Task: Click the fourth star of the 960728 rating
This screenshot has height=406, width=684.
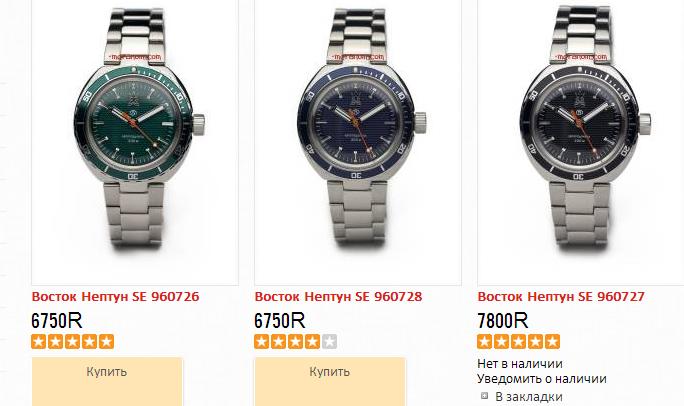Action: [312, 341]
